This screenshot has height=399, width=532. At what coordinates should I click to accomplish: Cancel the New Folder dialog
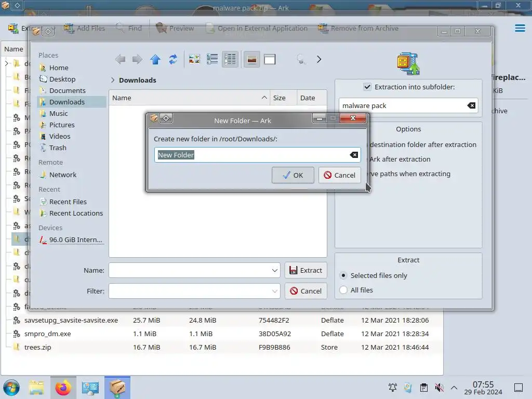point(339,175)
